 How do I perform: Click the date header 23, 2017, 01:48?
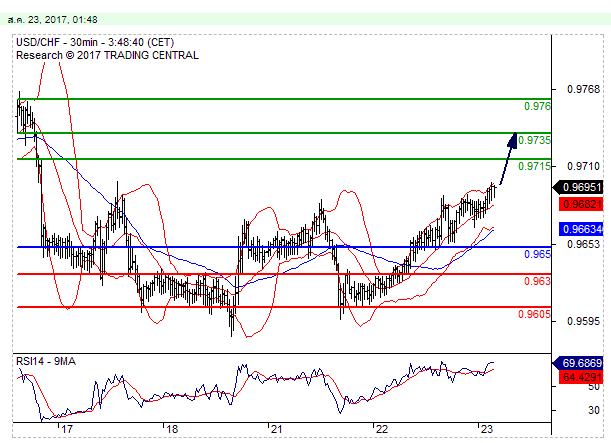click(53, 19)
